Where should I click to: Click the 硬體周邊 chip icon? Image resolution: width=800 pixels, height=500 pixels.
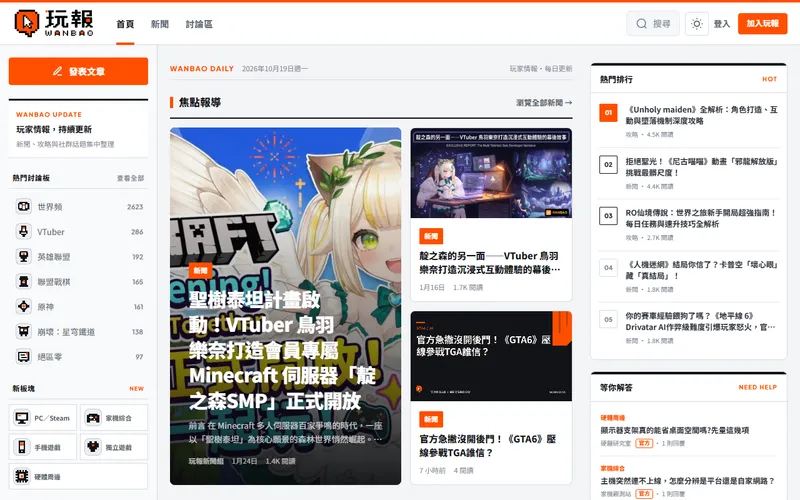coord(22,477)
